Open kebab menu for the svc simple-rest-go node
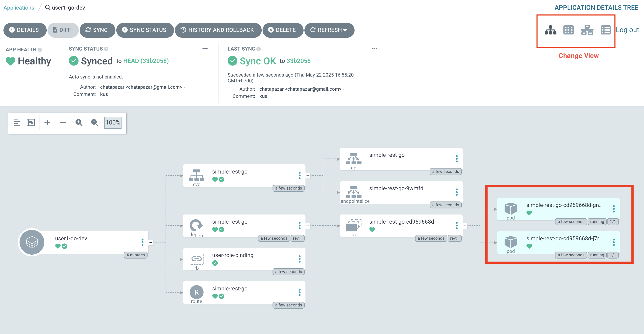The image size is (644, 334). pyautogui.click(x=299, y=175)
